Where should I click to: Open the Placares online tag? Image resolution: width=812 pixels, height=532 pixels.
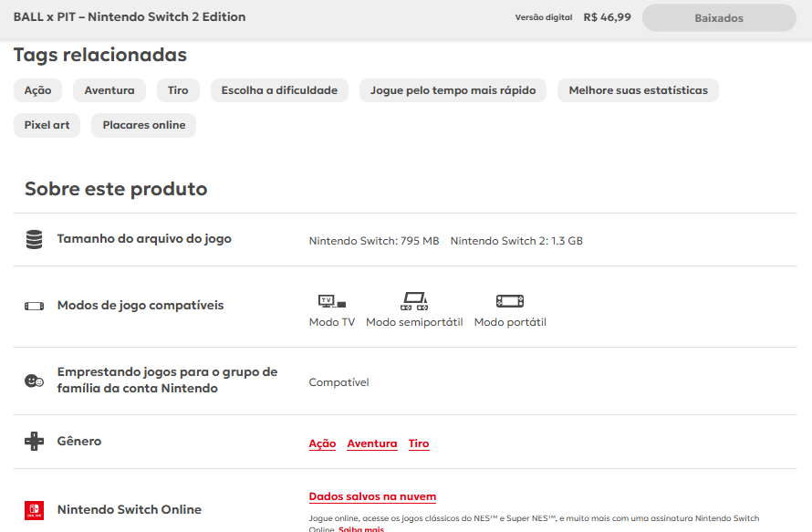tap(143, 125)
